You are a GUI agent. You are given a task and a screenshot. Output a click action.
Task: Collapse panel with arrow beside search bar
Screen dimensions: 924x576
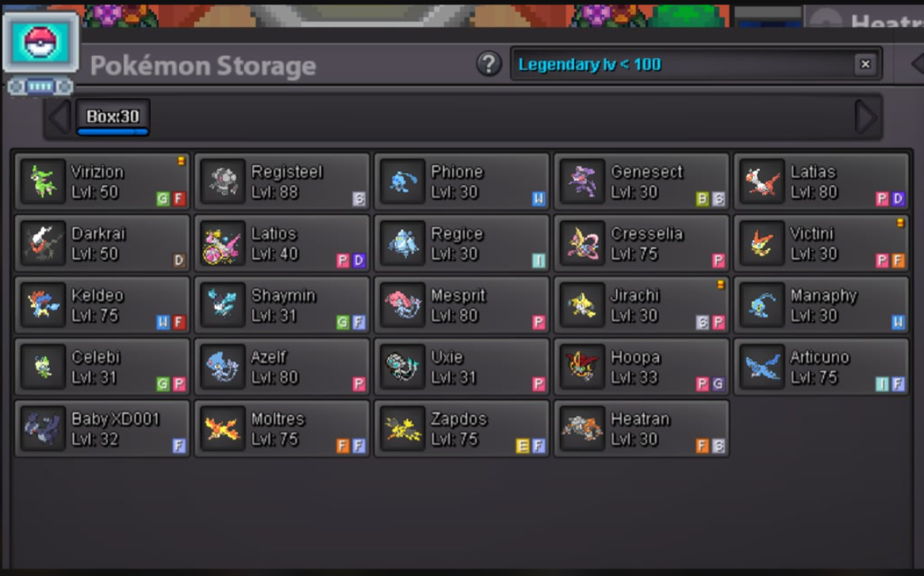tap(917, 63)
